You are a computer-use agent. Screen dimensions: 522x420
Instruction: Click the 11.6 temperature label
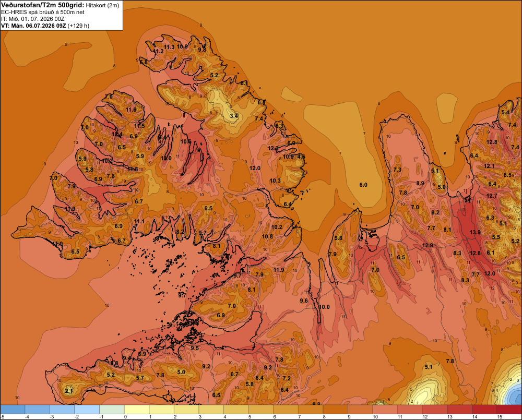point(131,110)
